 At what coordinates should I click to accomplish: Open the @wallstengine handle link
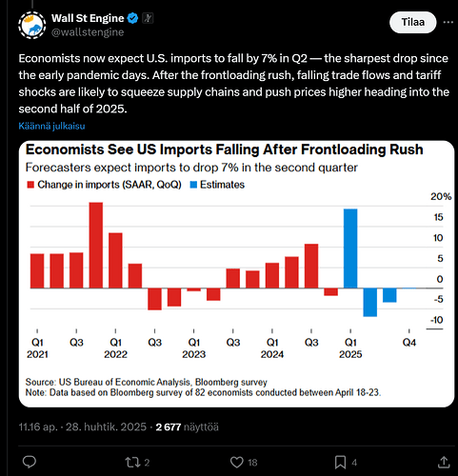click(x=88, y=32)
